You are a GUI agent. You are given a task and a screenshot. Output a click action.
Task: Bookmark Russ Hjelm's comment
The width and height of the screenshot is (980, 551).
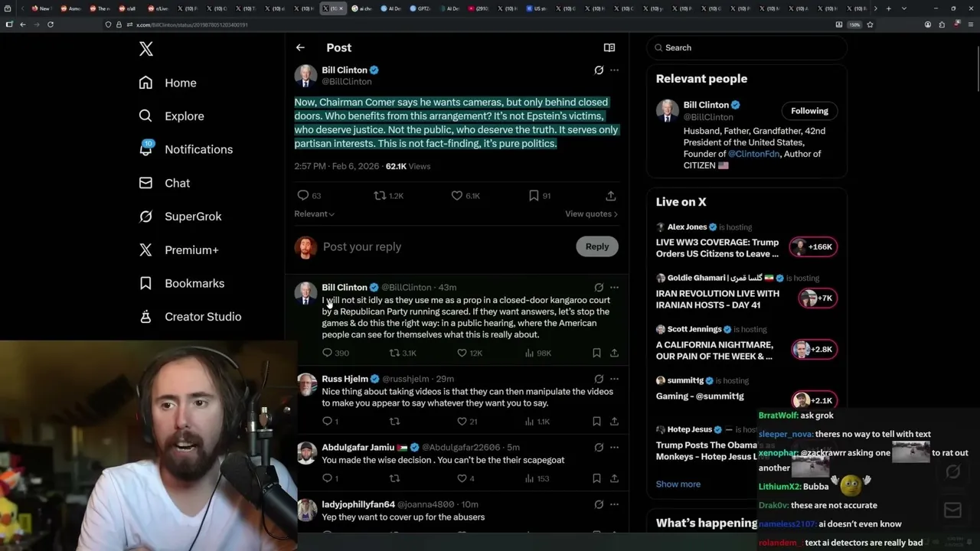coord(596,421)
